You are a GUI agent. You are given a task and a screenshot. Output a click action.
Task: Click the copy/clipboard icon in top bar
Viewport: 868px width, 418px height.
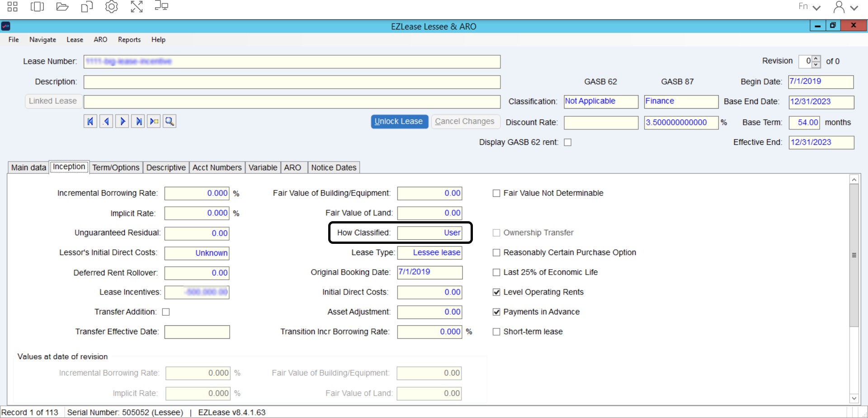coord(87,7)
